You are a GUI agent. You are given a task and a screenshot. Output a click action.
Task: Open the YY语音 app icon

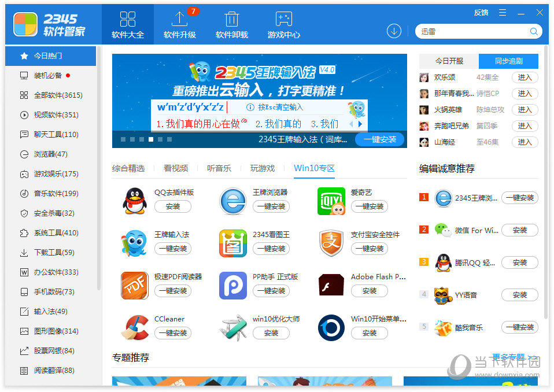443,295
